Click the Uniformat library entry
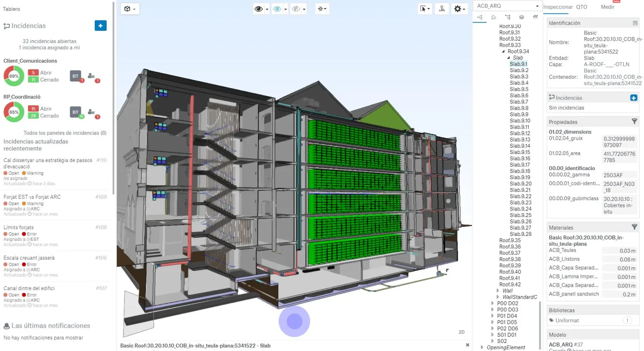The width and height of the screenshot is (644, 351). click(x=567, y=321)
